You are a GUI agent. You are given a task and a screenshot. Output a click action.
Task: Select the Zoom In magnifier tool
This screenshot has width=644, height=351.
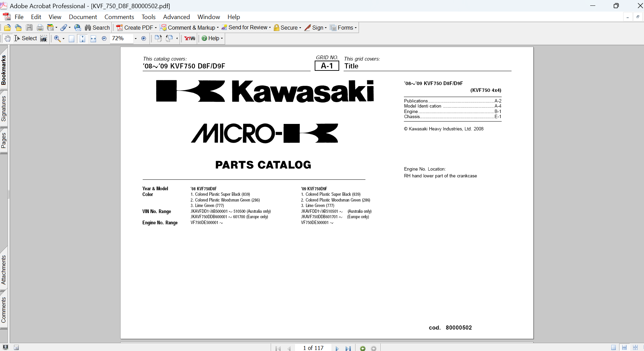coord(57,38)
